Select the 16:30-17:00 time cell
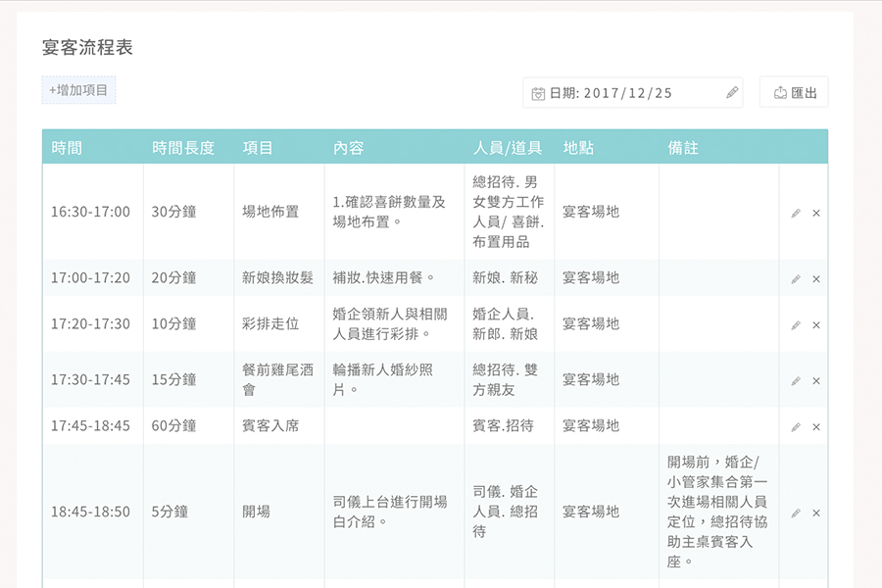The image size is (882, 588). [x=90, y=212]
